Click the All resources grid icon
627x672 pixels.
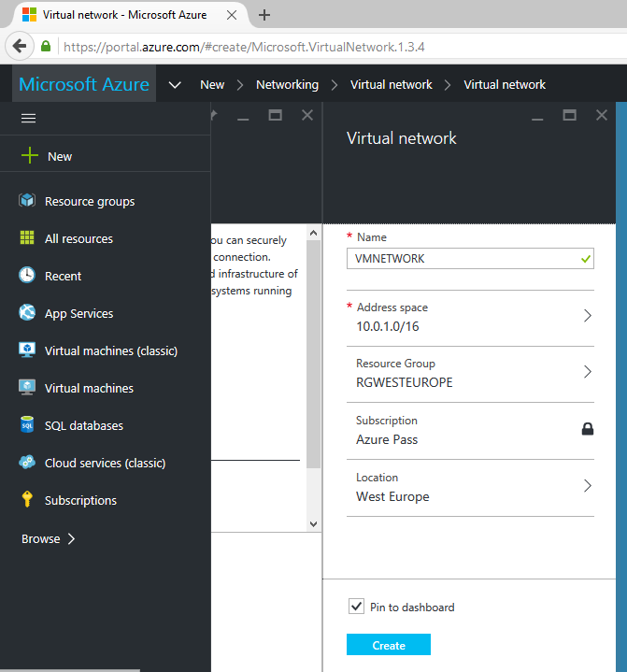tap(27, 237)
